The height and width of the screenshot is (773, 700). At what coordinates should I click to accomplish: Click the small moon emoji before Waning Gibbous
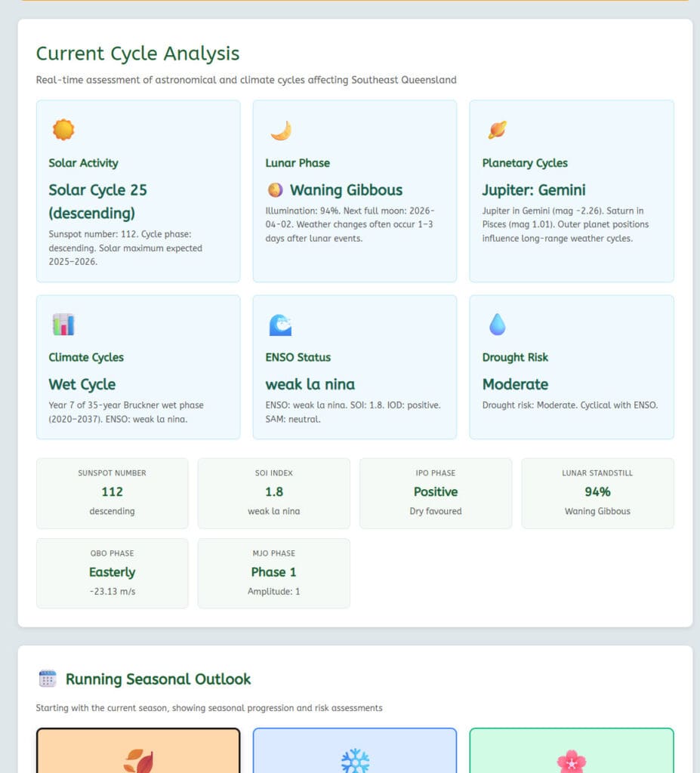click(x=275, y=190)
